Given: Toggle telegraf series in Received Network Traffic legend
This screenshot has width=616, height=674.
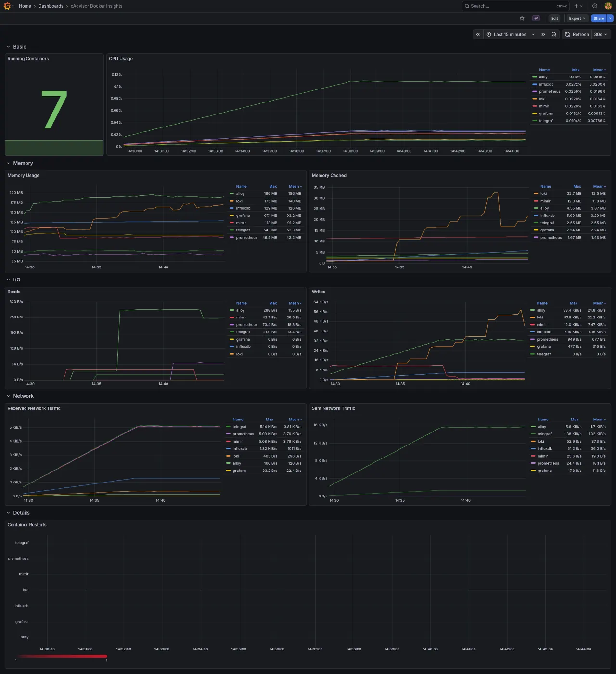Looking at the screenshot, I should coord(239,427).
